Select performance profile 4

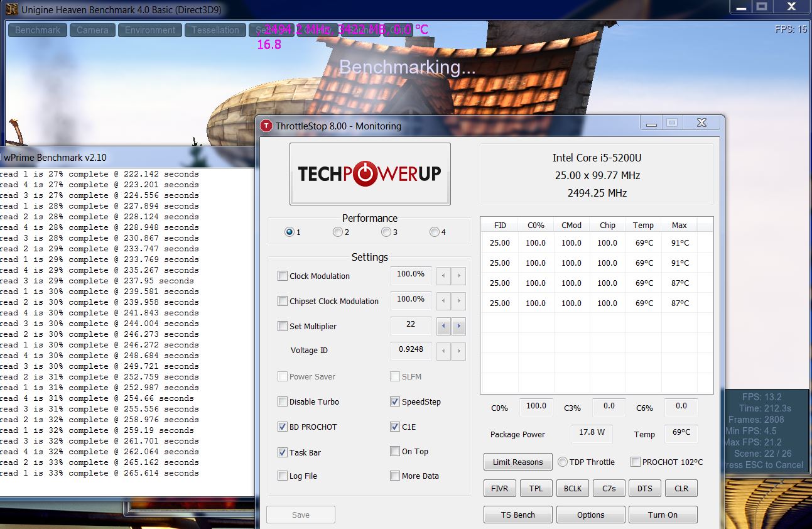[435, 232]
